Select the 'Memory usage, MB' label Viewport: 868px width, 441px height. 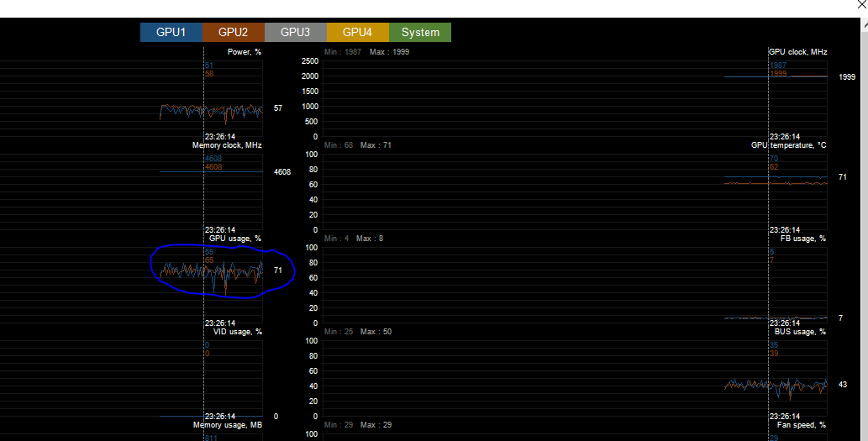pyautogui.click(x=228, y=425)
